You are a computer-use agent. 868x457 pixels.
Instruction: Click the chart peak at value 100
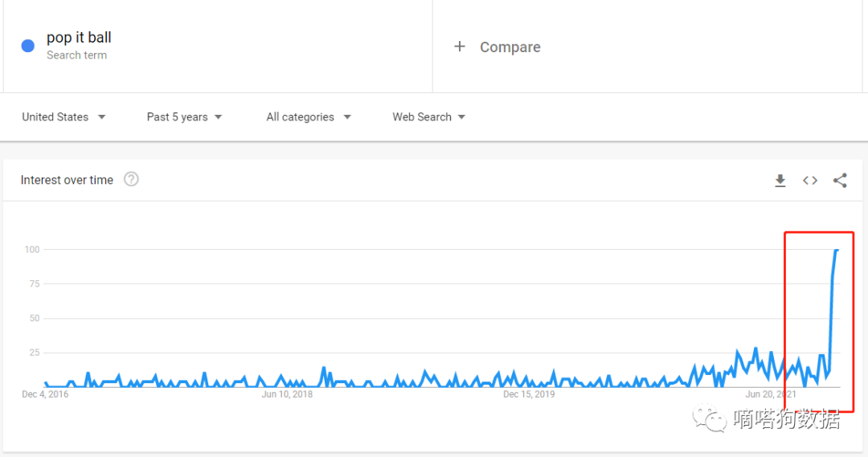(837, 251)
